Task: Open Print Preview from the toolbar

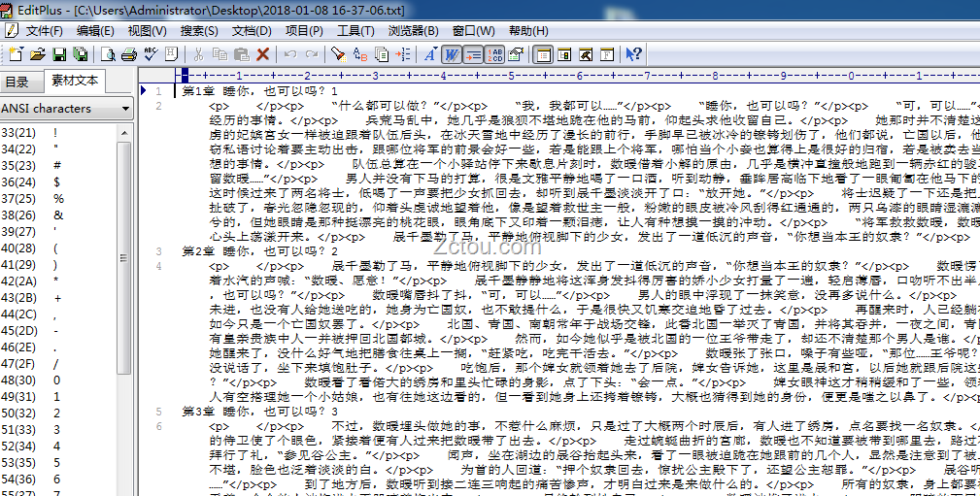Action: point(108,54)
